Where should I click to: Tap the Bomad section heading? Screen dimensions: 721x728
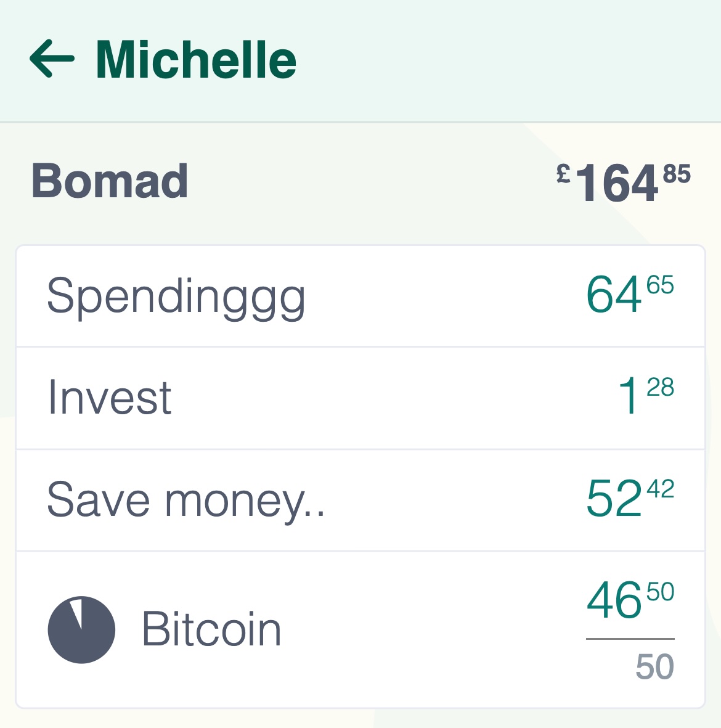coord(110,181)
